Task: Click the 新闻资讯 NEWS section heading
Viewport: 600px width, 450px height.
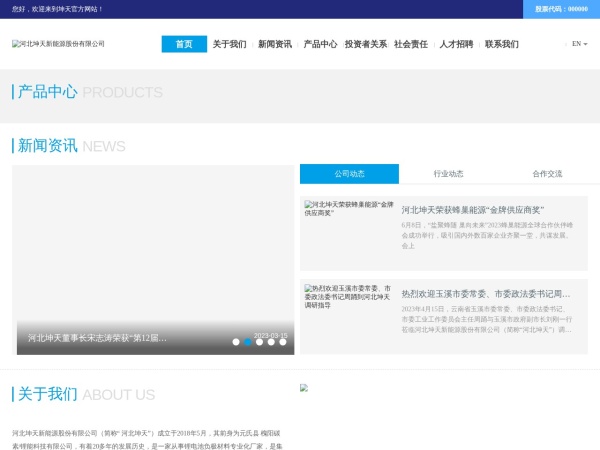Action: pos(69,146)
